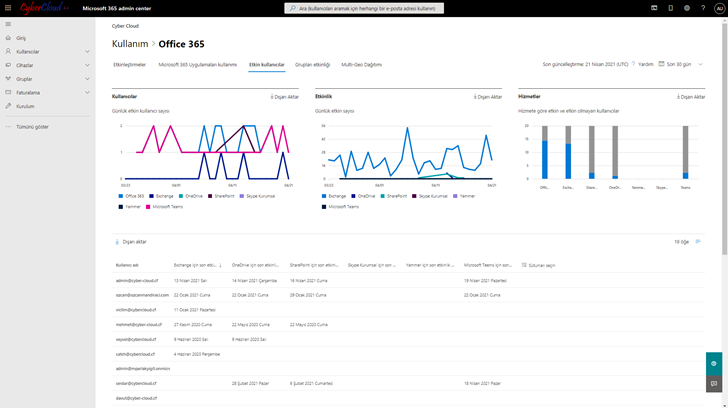Viewport: 728px width, 408px height.
Task: Click the Kurulum wrench icon
Action: click(x=8, y=106)
